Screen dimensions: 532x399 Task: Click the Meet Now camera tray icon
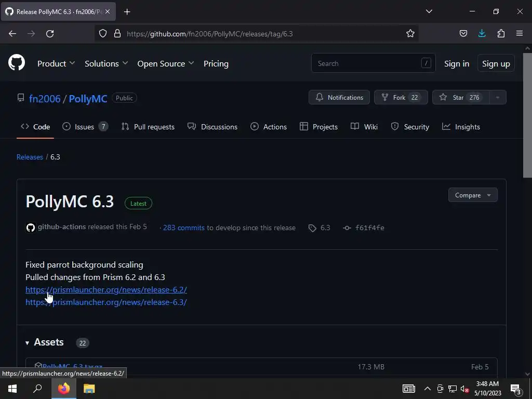point(440,389)
